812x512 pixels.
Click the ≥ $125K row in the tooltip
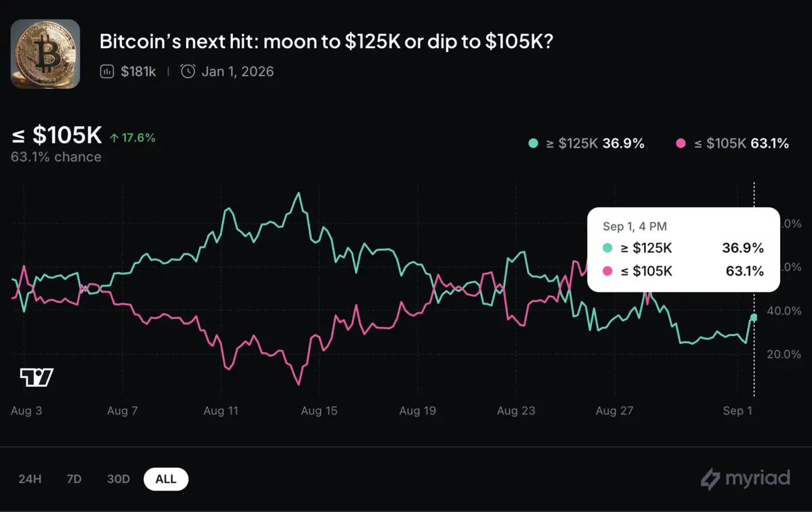683,248
